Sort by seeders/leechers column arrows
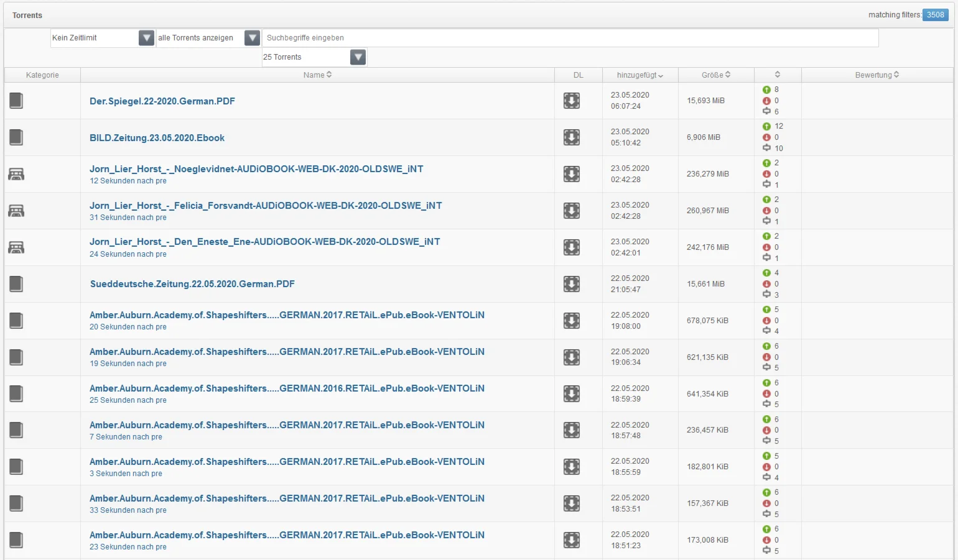 778,75
